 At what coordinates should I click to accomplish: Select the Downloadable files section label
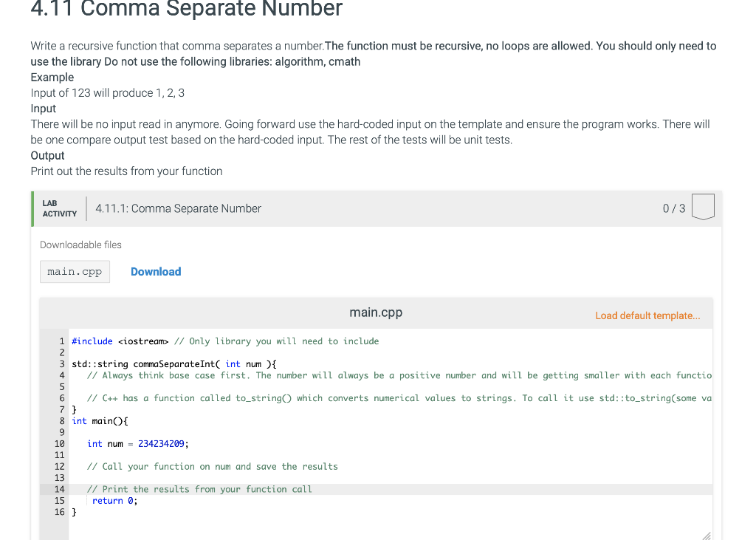coord(80,245)
